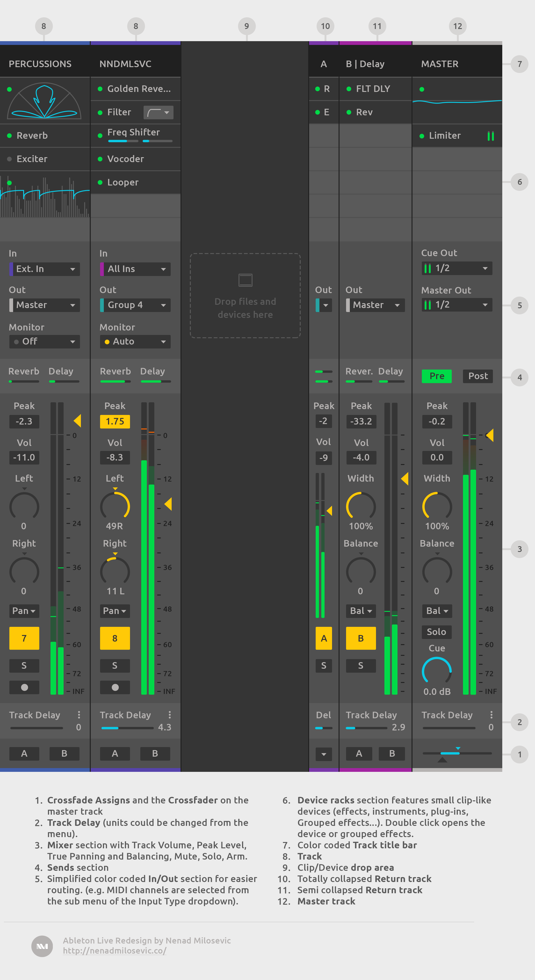Select the B | Delay track title bar
Image resolution: width=535 pixels, height=980 pixels.
(x=365, y=64)
